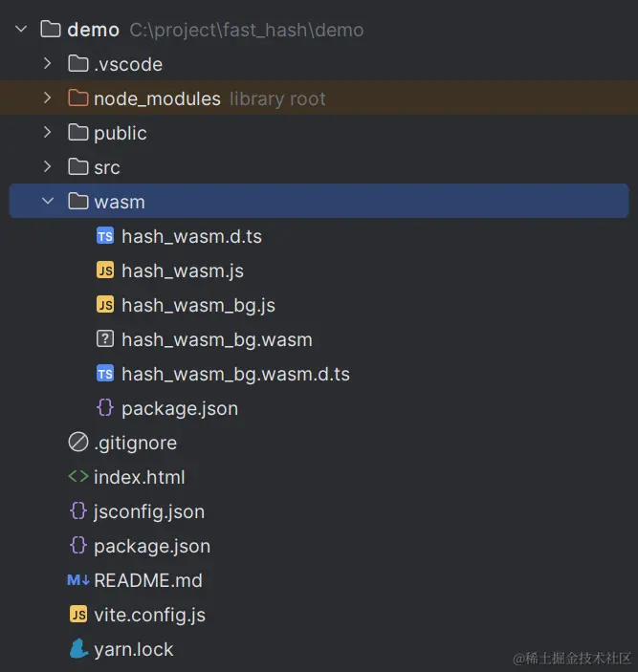Screen dimensions: 638x672
Task: Click the gitignore circle-slash icon
Action: (x=77, y=443)
